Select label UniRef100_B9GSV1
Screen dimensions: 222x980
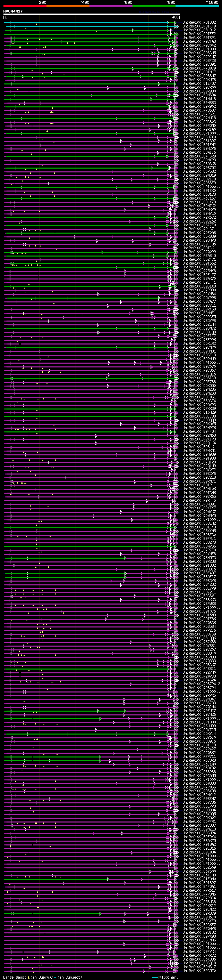tap(199, 596)
